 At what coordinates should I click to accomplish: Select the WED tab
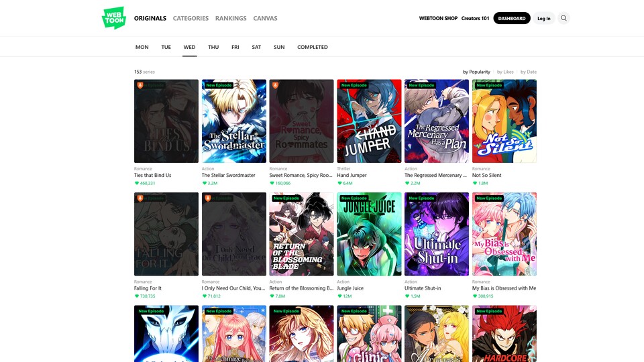(189, 47)
